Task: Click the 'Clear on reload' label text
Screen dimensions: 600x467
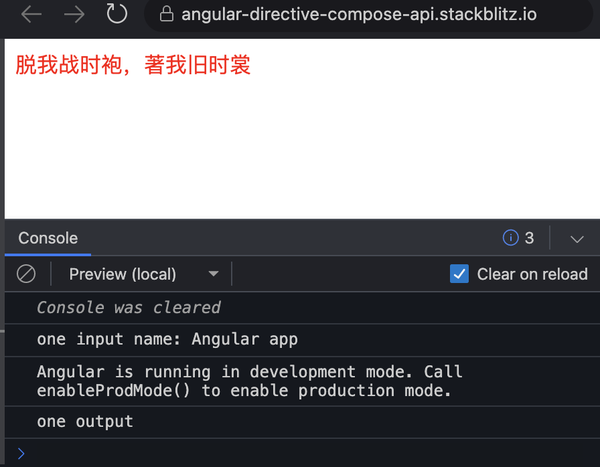Action: point(532,274)
